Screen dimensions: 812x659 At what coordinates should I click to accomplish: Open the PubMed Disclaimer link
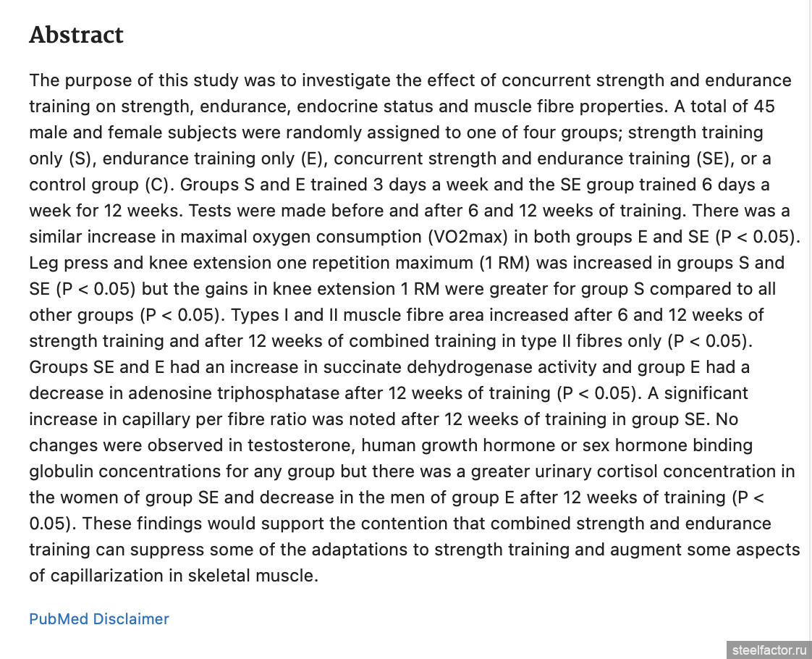tap(99, 619)
